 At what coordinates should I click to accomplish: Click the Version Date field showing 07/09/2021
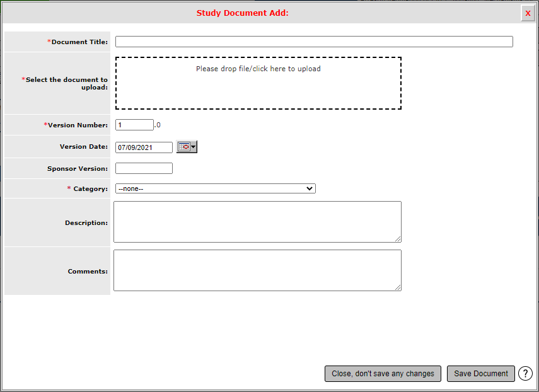click(144, 147)
